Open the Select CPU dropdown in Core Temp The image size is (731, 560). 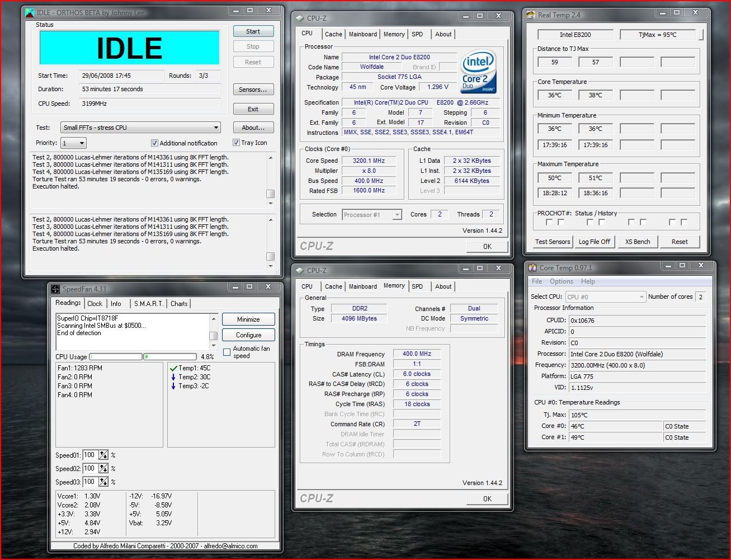(606, 297)
